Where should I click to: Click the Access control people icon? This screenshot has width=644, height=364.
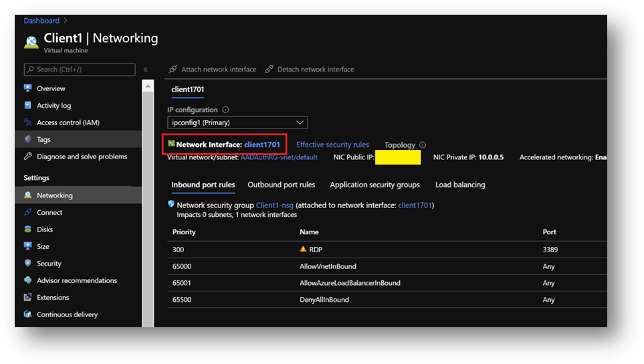coord(28,122)
